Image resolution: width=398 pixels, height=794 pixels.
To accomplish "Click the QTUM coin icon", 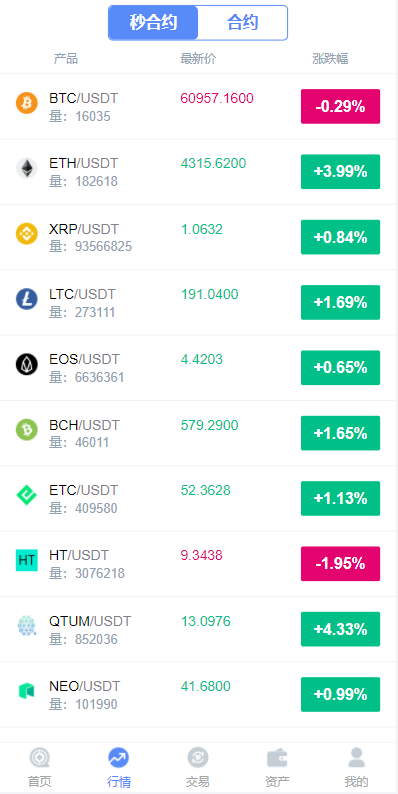I will tap(27, 625).
